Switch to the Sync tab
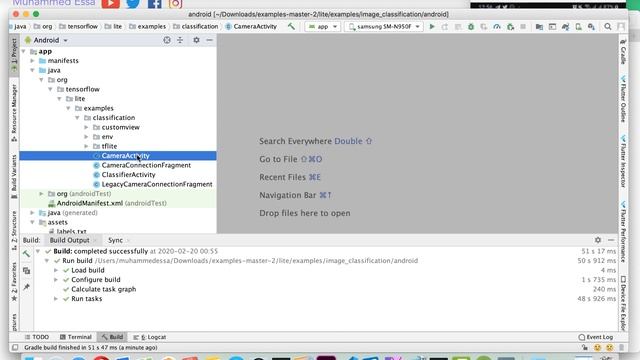Image resolution: width=640 pixels, height=360 pixels. point(116,240)
